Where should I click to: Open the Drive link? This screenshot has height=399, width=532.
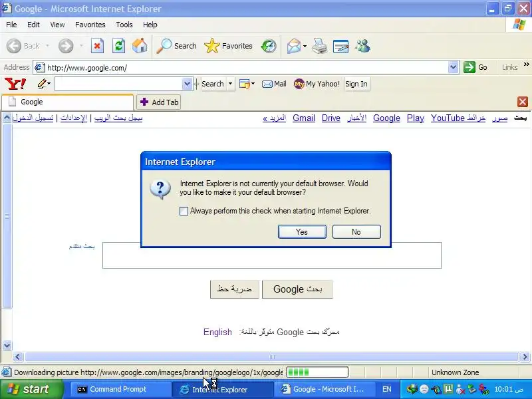(x=331, y=118)
